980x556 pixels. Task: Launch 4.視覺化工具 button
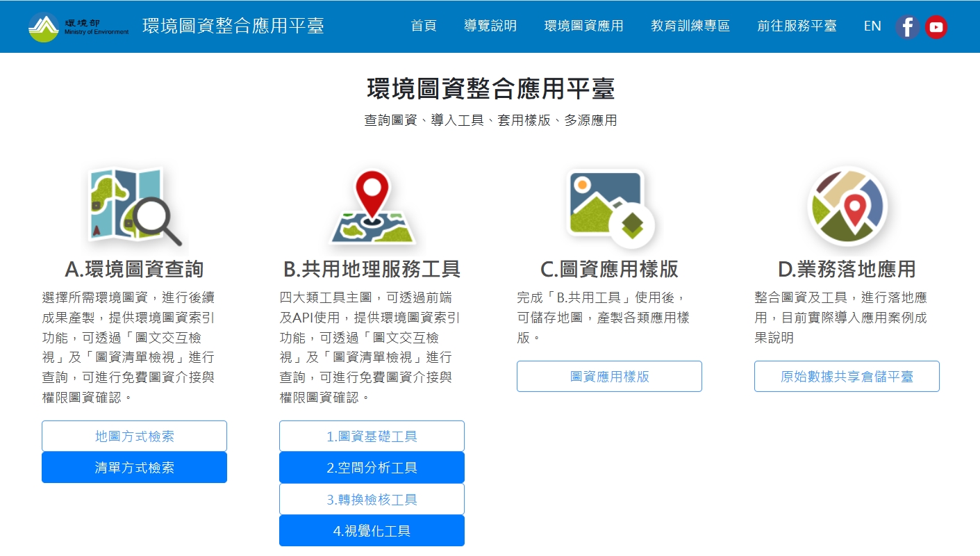coord(372,531)
